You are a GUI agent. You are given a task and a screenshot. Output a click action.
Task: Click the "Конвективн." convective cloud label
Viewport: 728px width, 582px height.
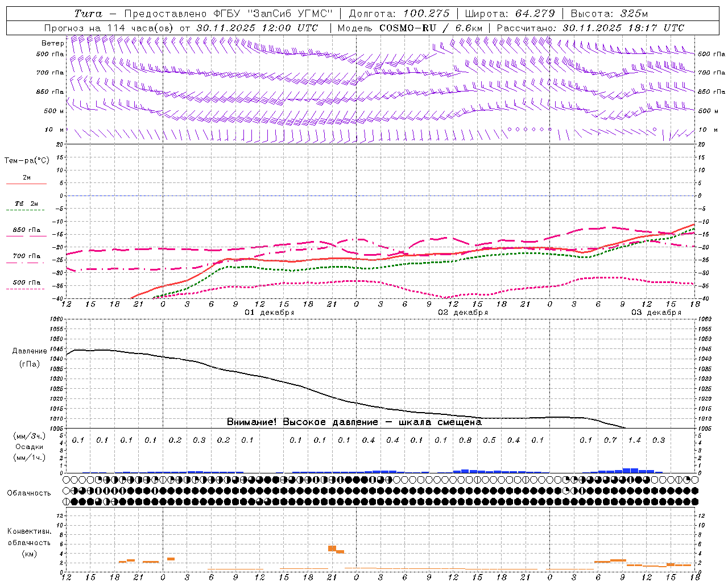29,531
